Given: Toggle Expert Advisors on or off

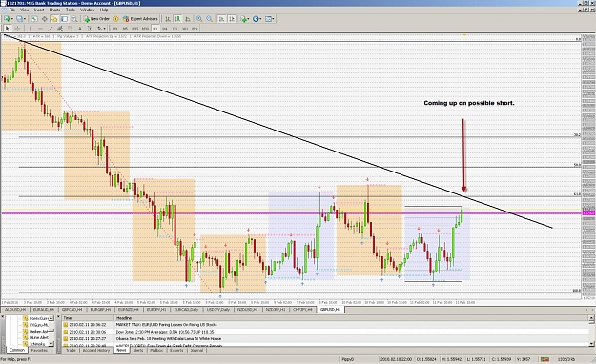Looking at the screenshot, I should pyautogui.click(x=140, y=19).
